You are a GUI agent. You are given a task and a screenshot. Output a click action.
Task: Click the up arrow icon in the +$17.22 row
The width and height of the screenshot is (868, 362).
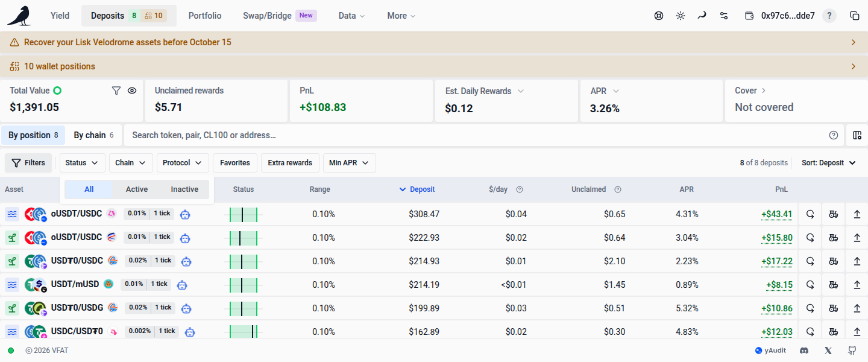tap(857, 261)
